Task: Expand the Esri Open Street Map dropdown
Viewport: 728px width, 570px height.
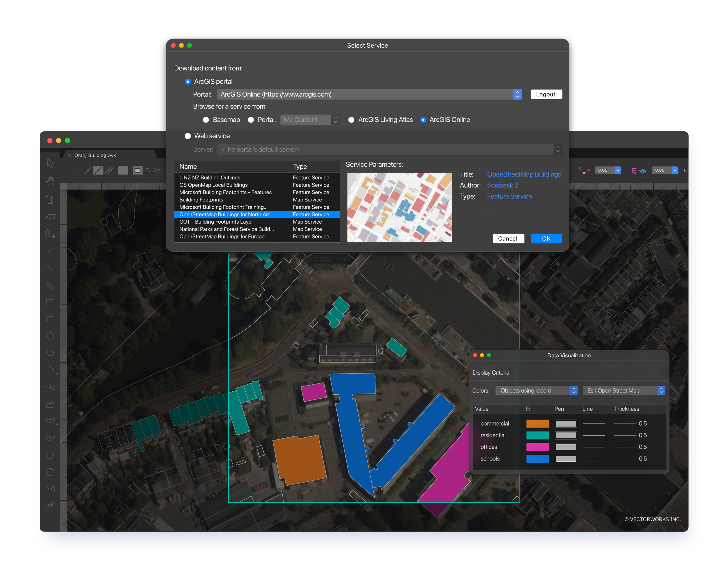Action: [623, 390]
